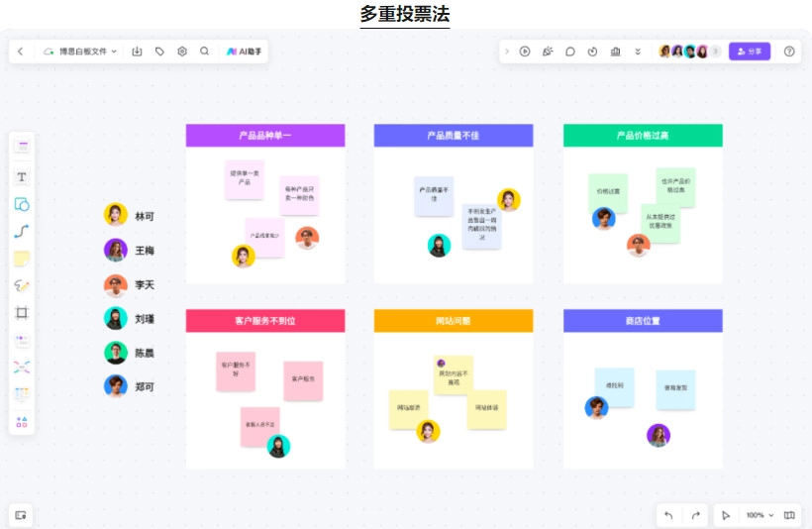This screenshot has width=812, height=529.
Task: Expand more tools double-chevron in top toolbar
Action: pos(638,52)
